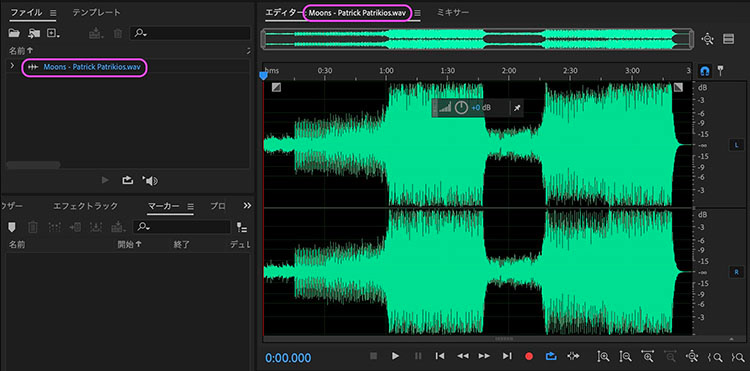Sort markers by 開始 column
The width and height of the screenshot is (750, 371).
pos(130,245)
